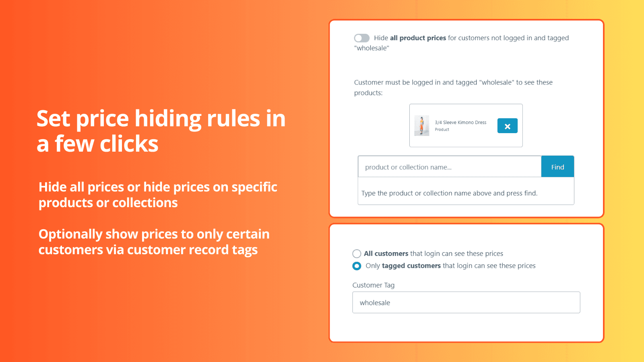Click Find to search products

[x=557, y=167]
